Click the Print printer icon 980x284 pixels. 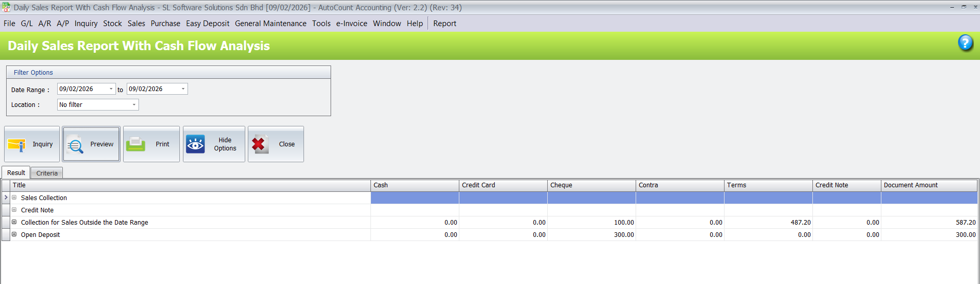click(135, 144)
